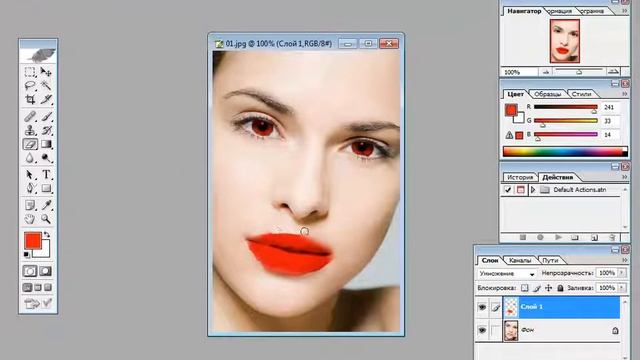Toggle lock image pixels brush icon

pyautogui.click(x=537, y=288)
